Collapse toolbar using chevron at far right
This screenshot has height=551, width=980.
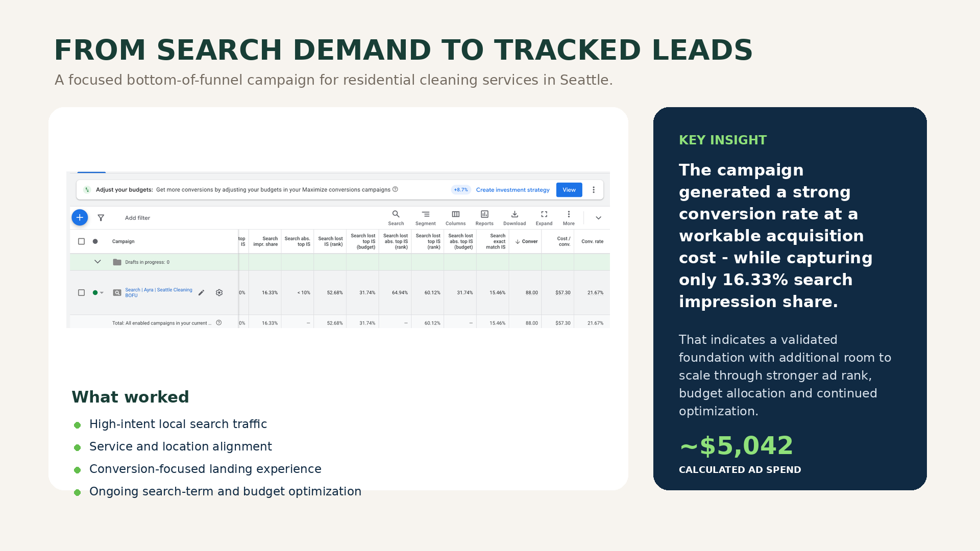[x=599, y=218]
